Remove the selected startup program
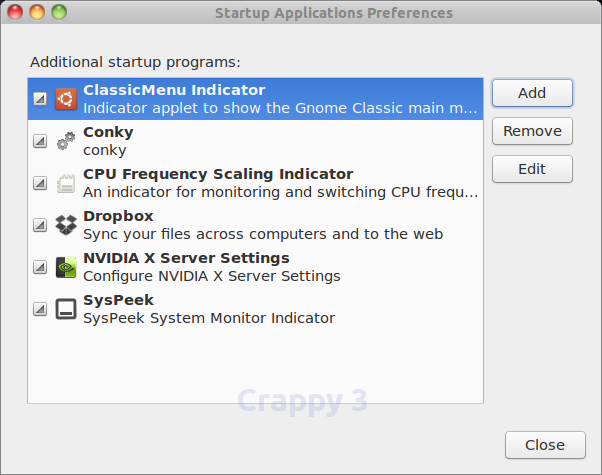Screen dimensions: 602x475 (532, 131)
